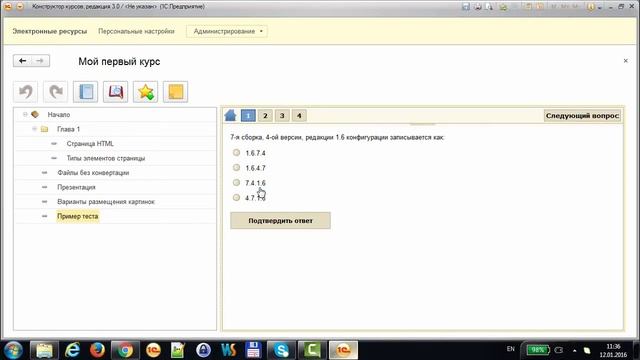Collapse the Глава 1 tree node
Screen dimensions: 640x360
tap(35, 129)
